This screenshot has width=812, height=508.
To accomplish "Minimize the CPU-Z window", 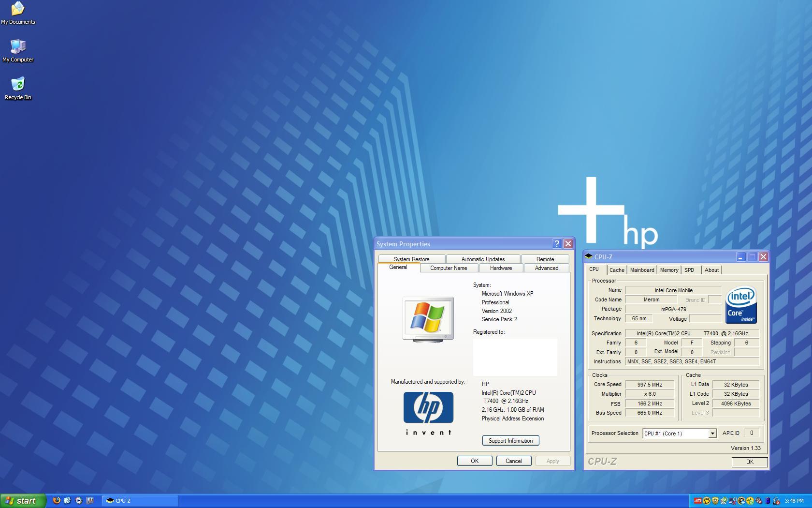I will click(740, 257).
